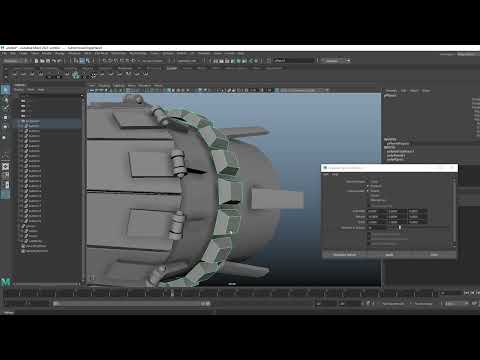This screenshot has height=360, width=480.
Task: Toggle the Outliner panel quick layout button
Action: (5, 194)
